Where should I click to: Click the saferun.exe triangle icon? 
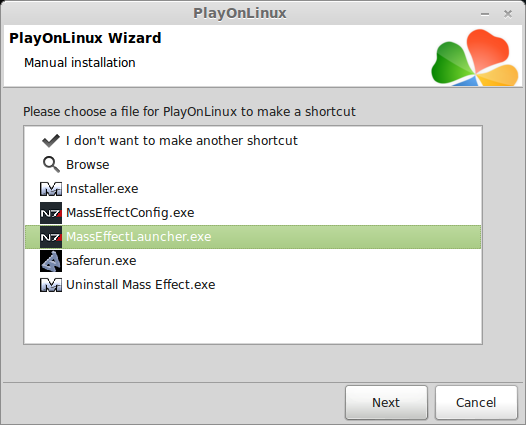point(51,261)
